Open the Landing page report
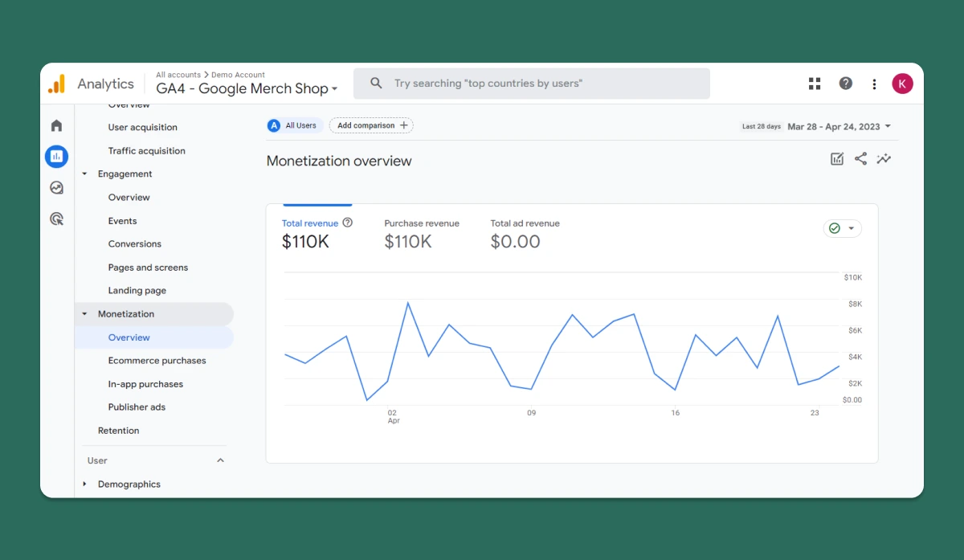964x560 pixels. pos(137,291)
